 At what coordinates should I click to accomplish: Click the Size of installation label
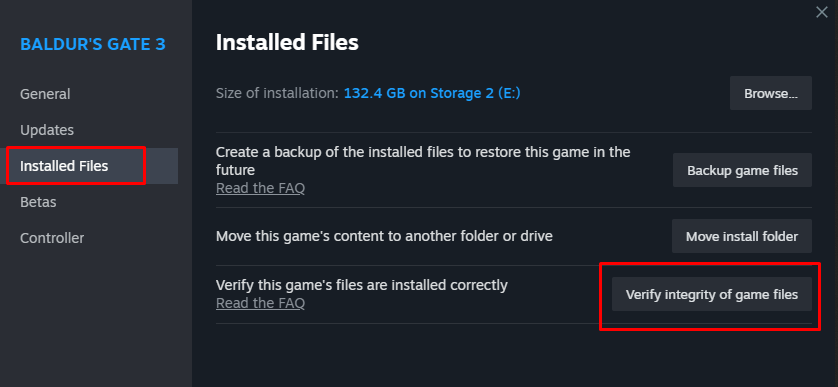[x=277, y=94]
